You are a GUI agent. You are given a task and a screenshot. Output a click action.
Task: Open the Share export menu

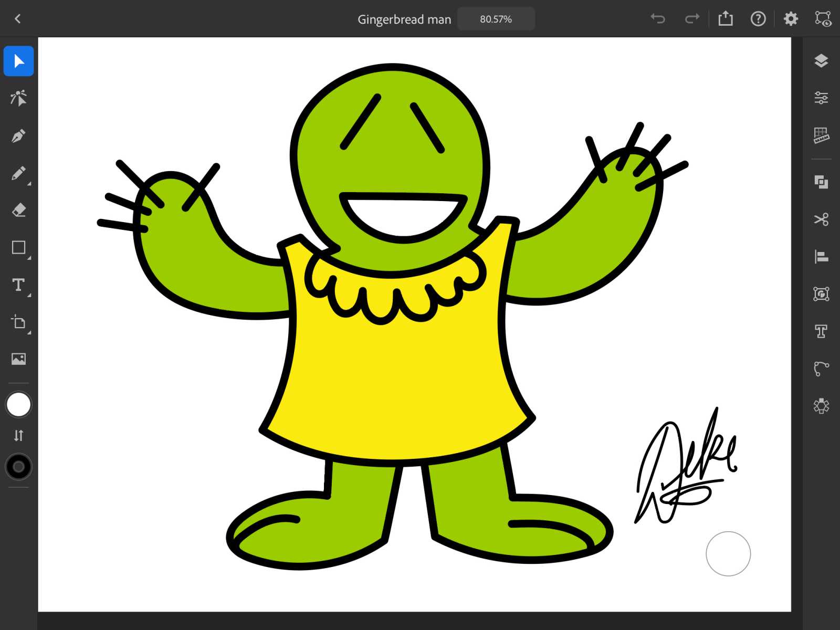click(726, 19)
